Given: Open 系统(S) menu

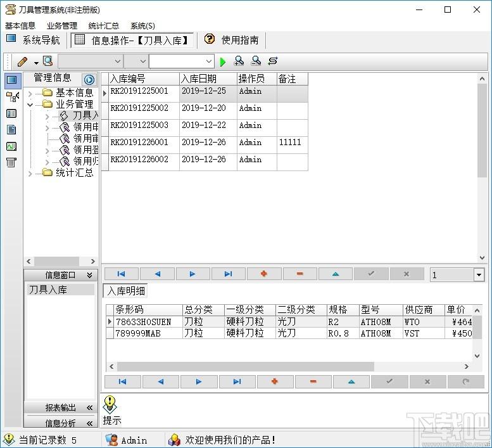Looking at the screenshot, I should click(142, 26).
